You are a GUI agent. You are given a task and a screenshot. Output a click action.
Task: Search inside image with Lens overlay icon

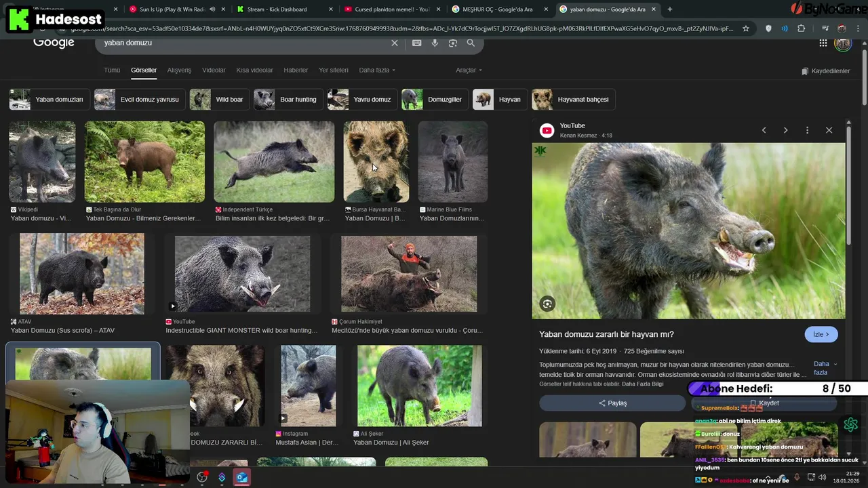547,304
